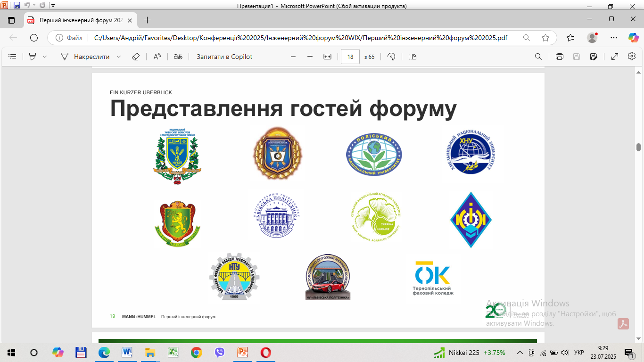The height and width of the screenshot is (362, 644).
Task: Activate the Накреслити draw tool
Action: click(x=85, y=57)
